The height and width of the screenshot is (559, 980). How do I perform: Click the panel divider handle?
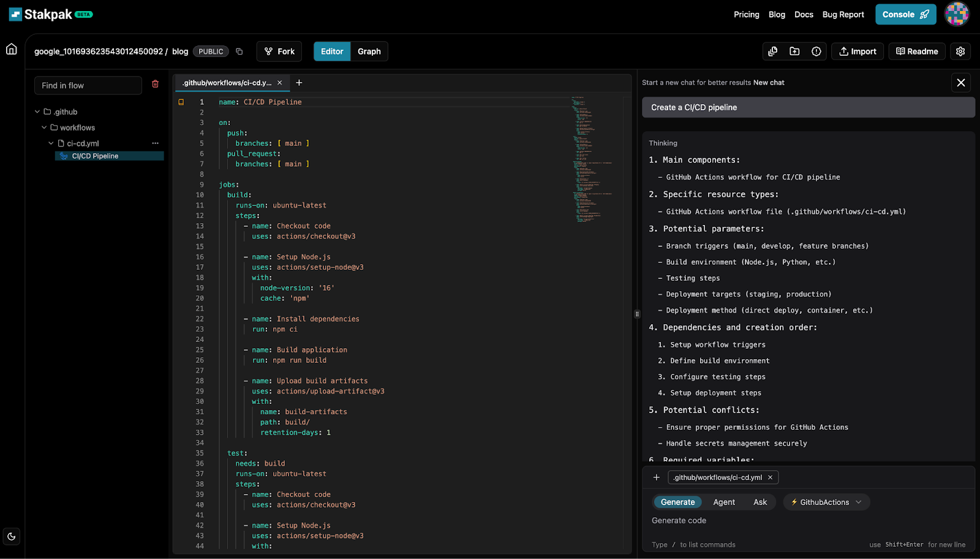pos(637,314)
